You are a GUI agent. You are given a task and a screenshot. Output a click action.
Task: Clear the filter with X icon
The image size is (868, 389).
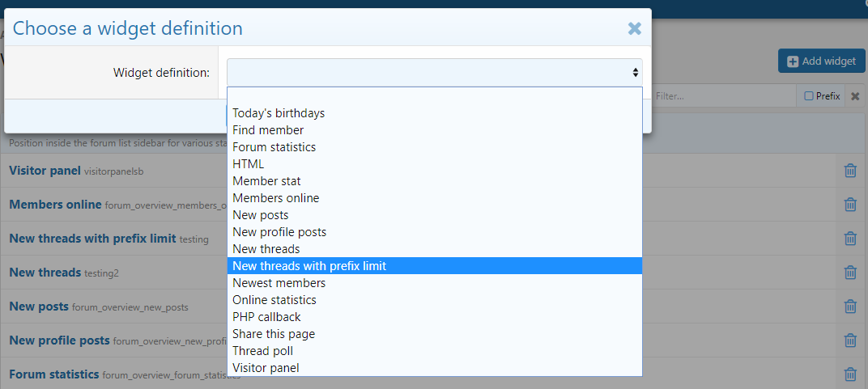pyautogui.click(x=855, y=96)
